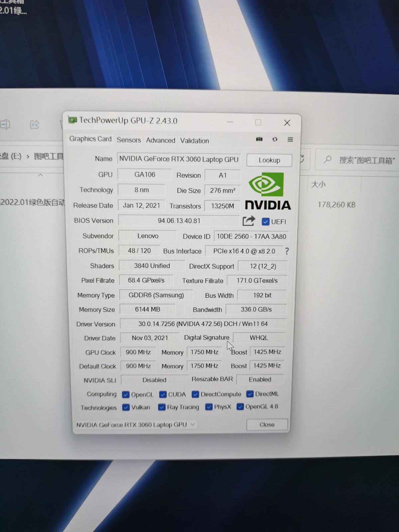Open the GPU-Z hamburger menu
The width and height of the screenshot is (399, 532).
coord(290,140)
